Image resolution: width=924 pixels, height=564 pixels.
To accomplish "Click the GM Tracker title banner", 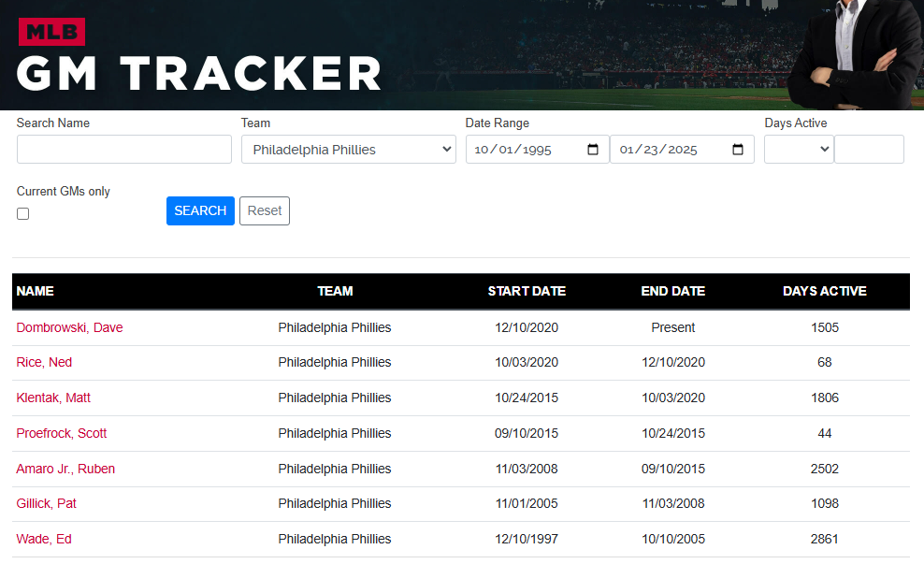I will [199, 73].
